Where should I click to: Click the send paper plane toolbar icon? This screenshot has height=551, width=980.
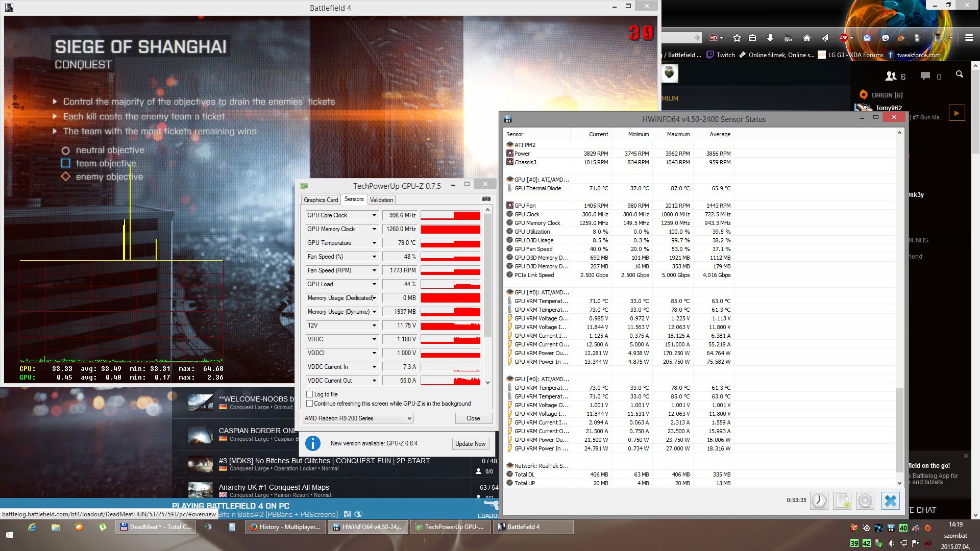coord(824,38)
